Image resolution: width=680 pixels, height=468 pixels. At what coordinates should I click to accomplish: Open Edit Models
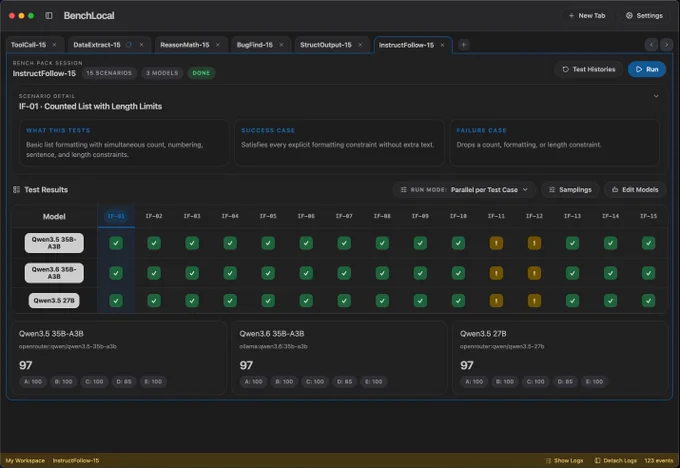635,190
